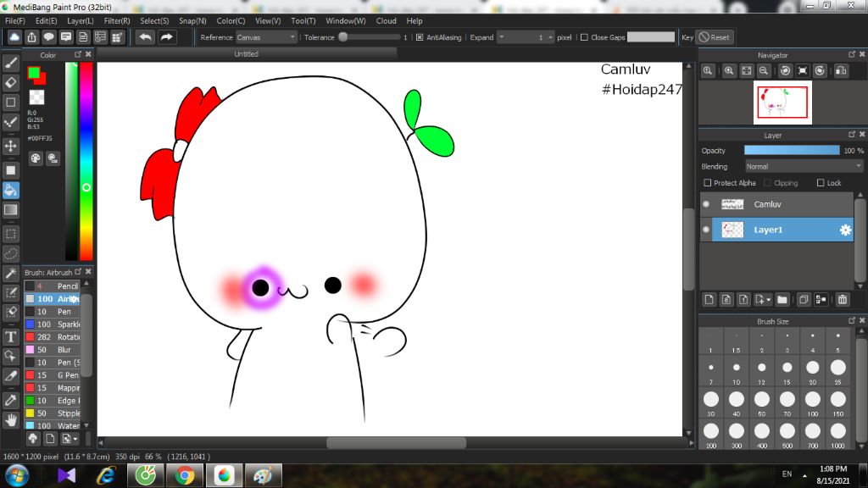This screenshot has width=868, height=488.
Task: Adjust the Tolerance slider
Action: point(370,37)
